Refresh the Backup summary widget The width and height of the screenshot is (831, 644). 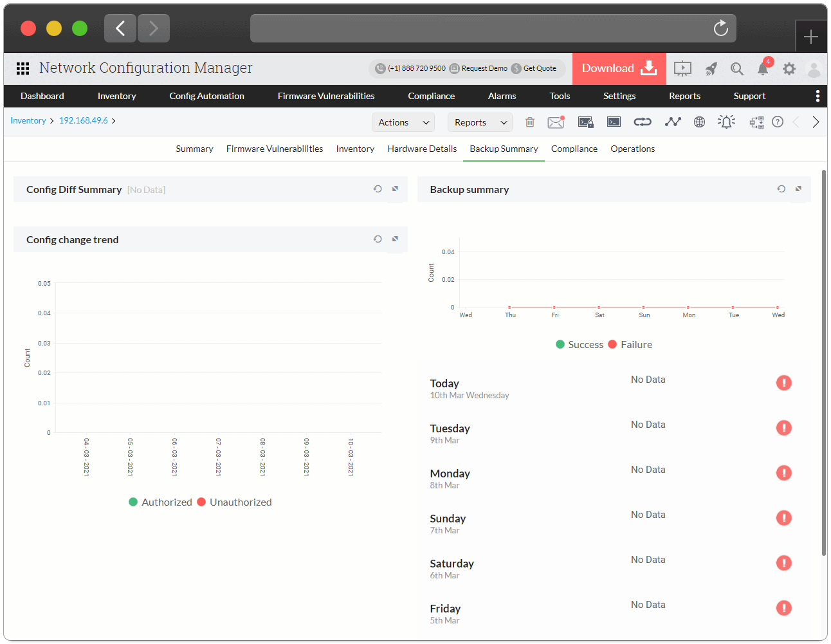781,189
